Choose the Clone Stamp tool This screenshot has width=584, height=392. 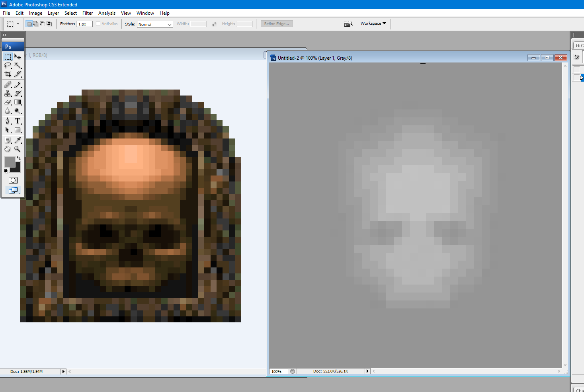pos(8,94)
